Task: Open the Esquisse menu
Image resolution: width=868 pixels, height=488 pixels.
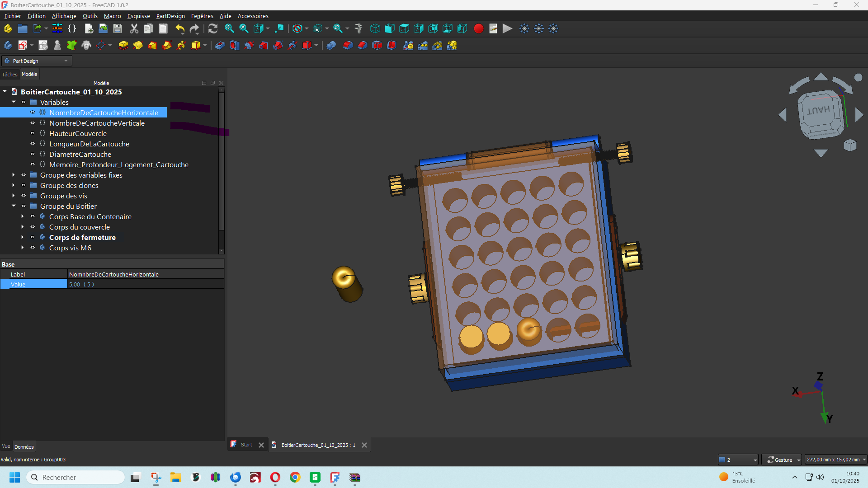Action: point(138,16)
